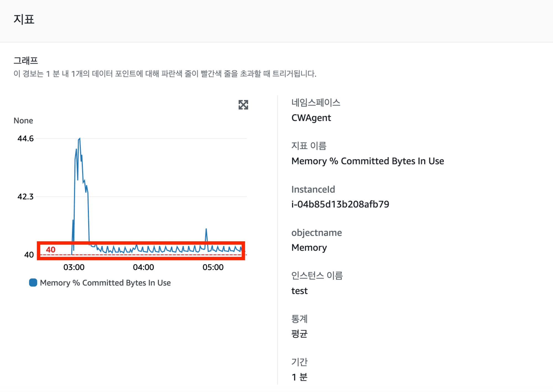
Task: Click the None y-axis unit label
Action: click(23, 121)
